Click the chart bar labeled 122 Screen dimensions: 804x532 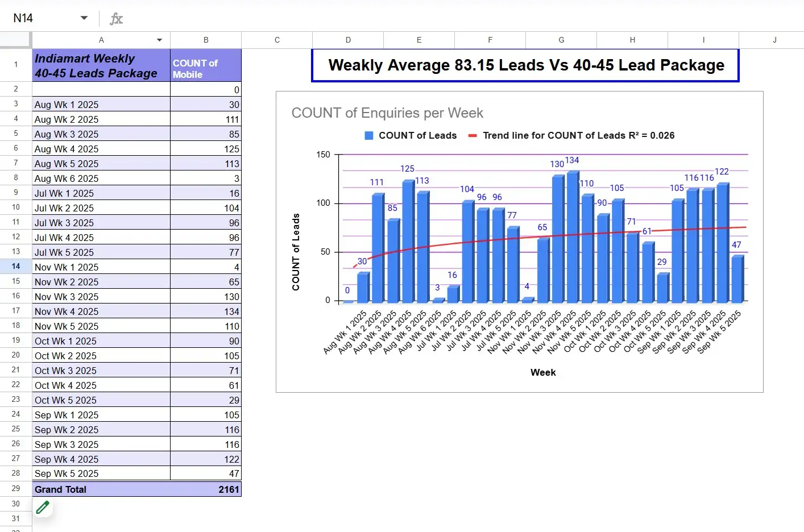click(723, 243)
